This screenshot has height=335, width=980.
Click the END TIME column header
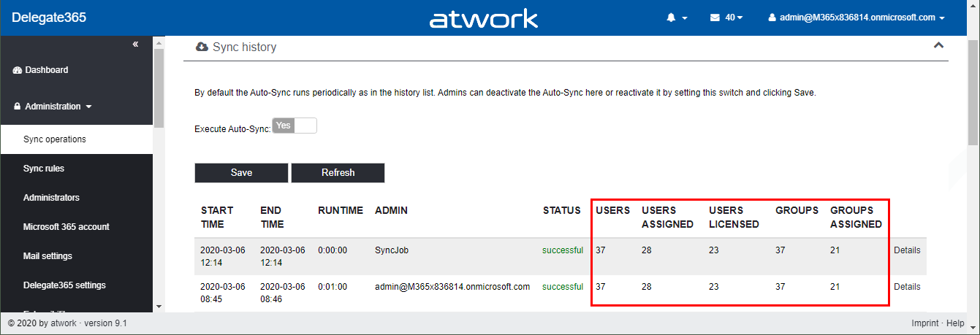(272, 217)
